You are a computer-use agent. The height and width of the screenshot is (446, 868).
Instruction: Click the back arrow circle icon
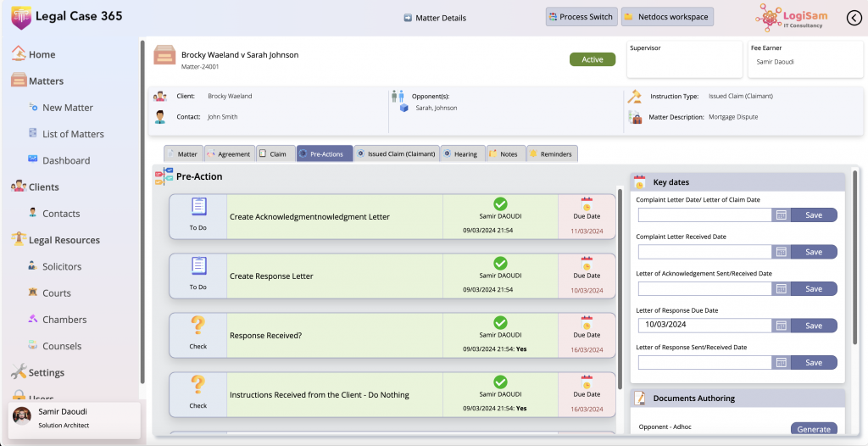pyautogui.click(x=854, y=18)
